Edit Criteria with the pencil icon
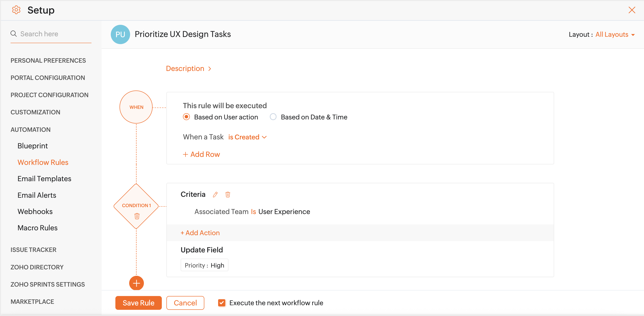Image resolution: width=644 pixels, height=316 pixels. [215, 195]
